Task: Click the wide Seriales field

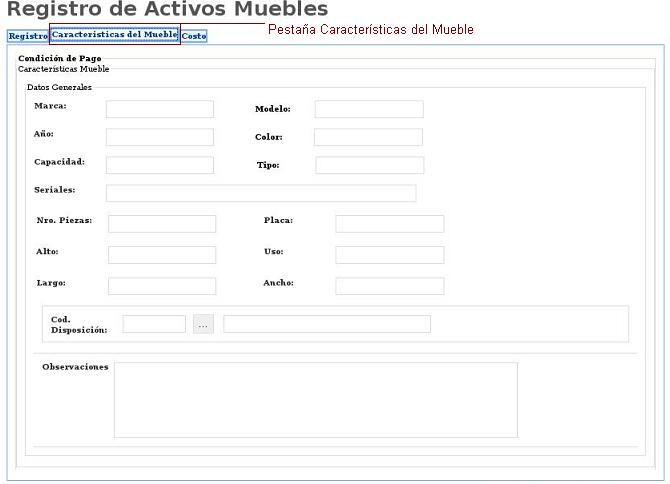Action: click(261, 193)
